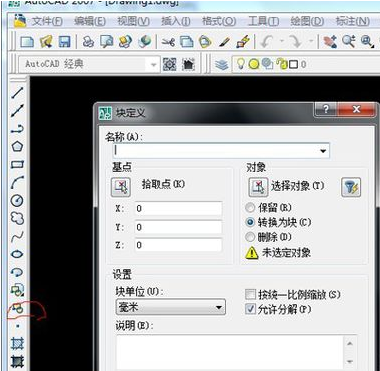
Task: Click the X coordinate input field
Action: (x=178, y=209)
